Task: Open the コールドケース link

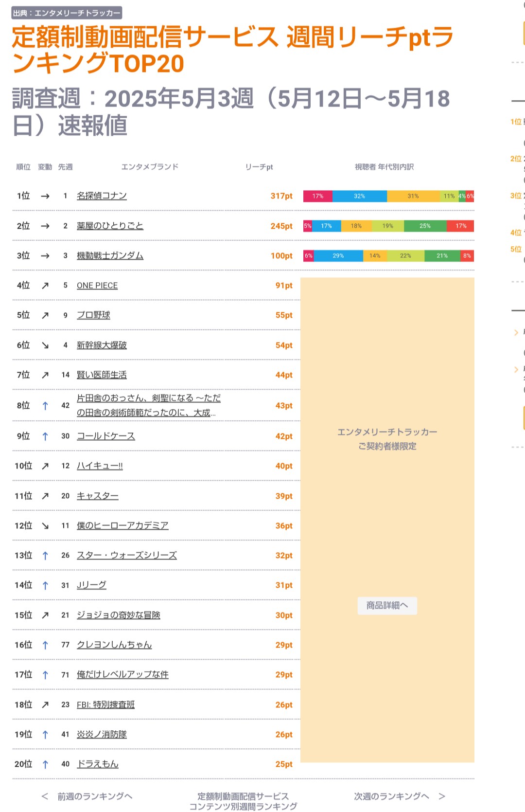Action: [106, 436]
